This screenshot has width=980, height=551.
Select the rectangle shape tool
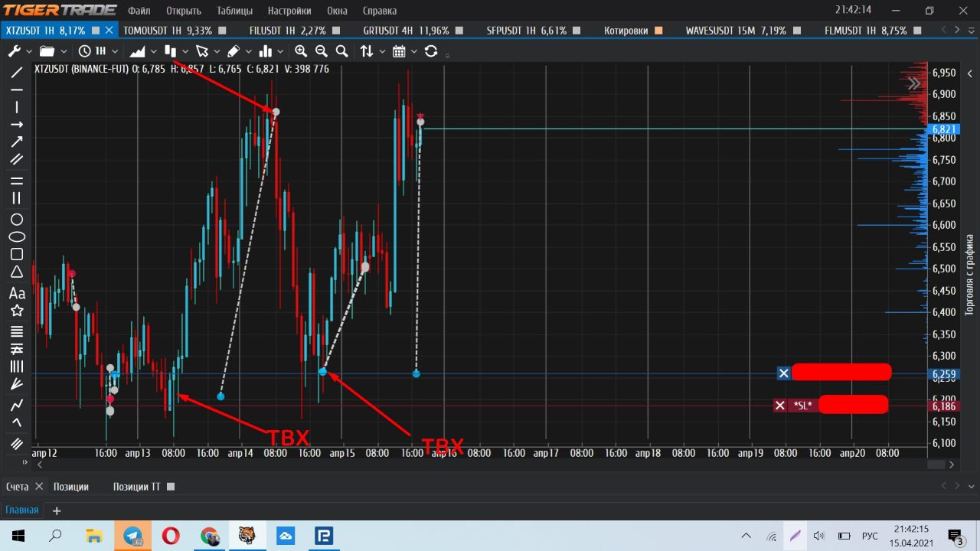pyautogui.click(x=17, y=254)
